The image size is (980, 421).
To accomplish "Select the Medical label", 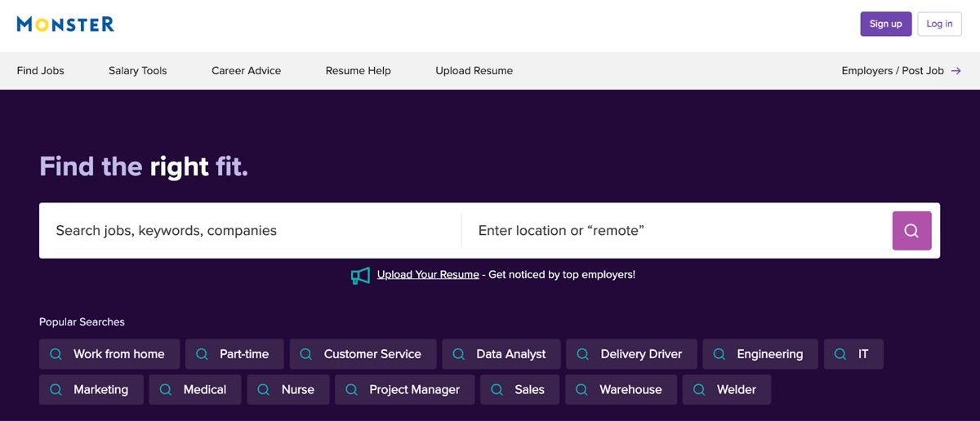I will pyautogui.click(x=205, y=390).
